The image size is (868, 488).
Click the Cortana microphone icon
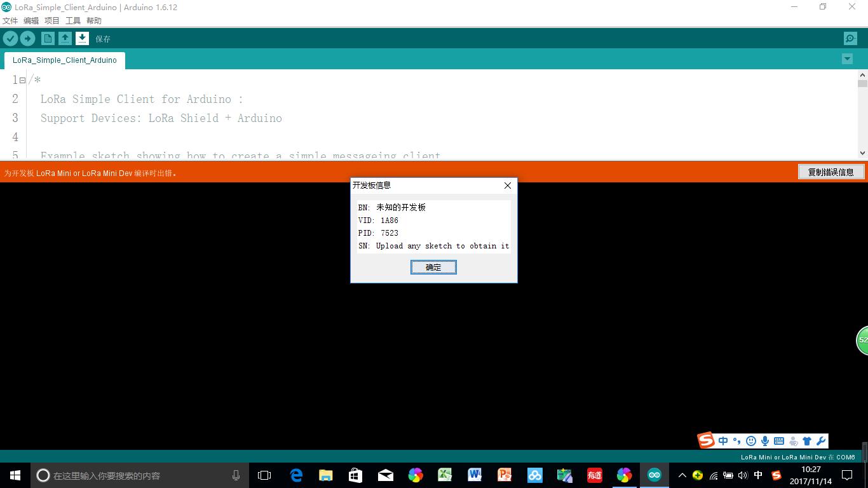(236, 475)
